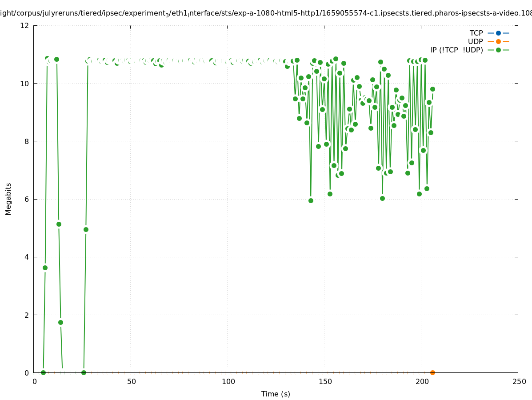Click the first green data point at zero megabits

43,372
